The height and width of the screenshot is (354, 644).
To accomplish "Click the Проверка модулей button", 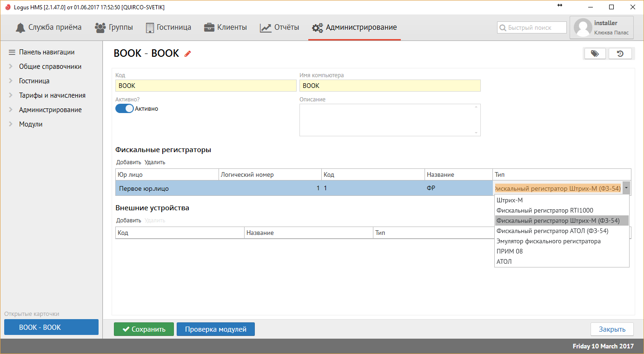I will coord(215,329).
